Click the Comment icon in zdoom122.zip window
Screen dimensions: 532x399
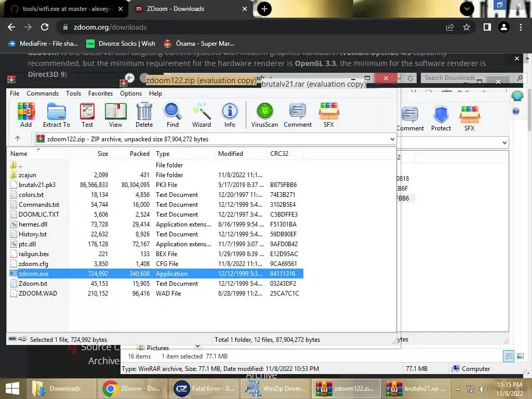click(x=298, y=115)
